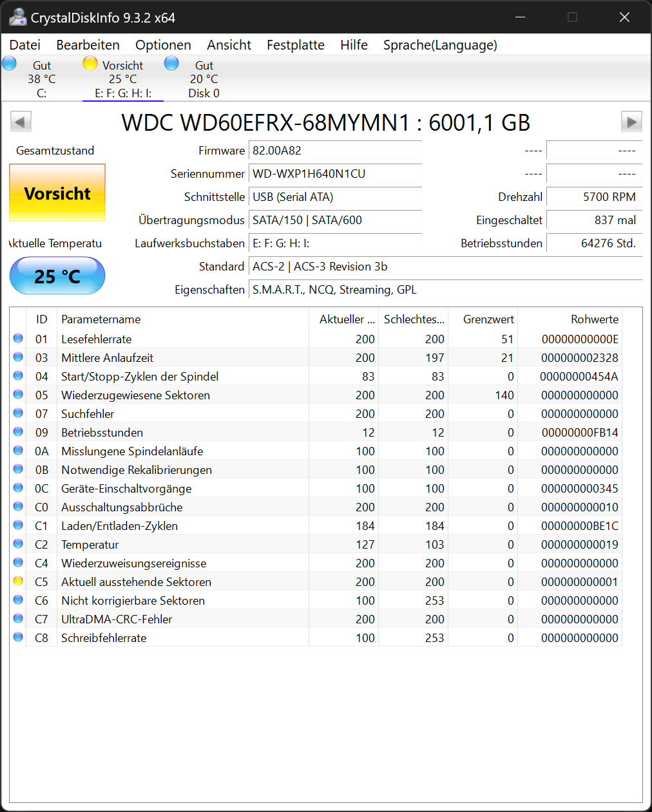Select the Aktuell ausstehende Sektoren parameter name
652x812 pixels.
point(136,582)
